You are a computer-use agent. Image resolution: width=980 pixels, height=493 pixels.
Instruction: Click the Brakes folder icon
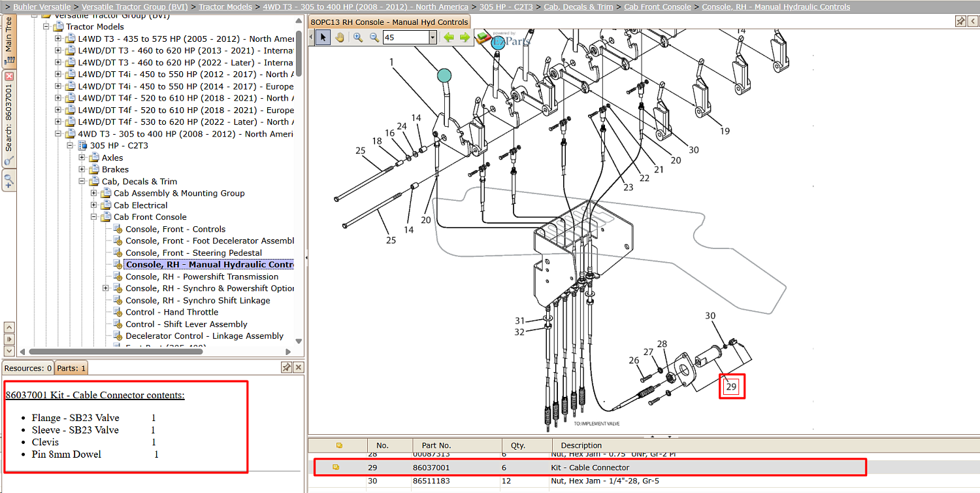[95, 169]
